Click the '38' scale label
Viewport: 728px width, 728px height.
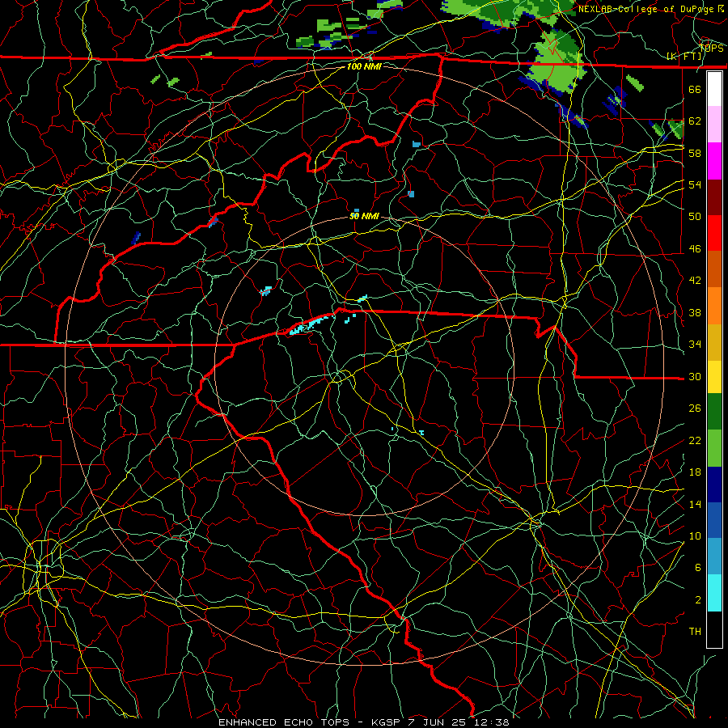(x=695, y=313)
